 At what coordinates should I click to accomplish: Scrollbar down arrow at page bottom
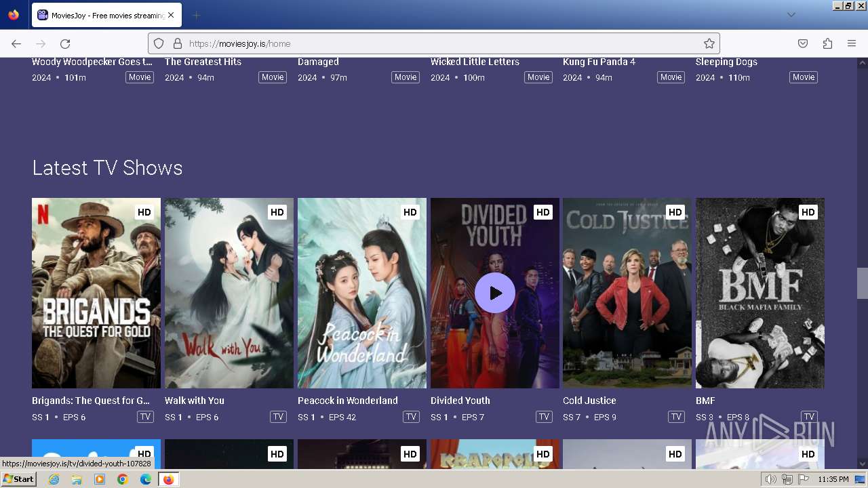click(862, 464)
